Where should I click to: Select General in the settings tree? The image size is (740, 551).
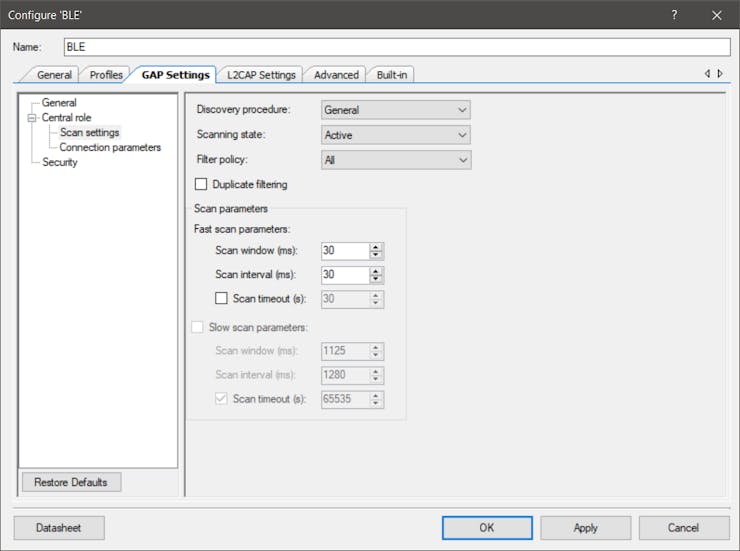[59, 103]
